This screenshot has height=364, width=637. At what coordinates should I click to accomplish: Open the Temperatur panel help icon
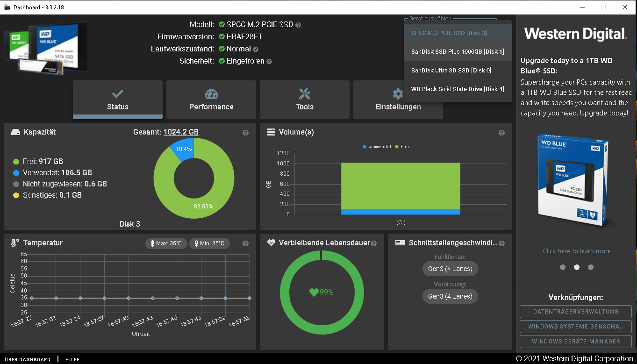click(x=245, y=243)
